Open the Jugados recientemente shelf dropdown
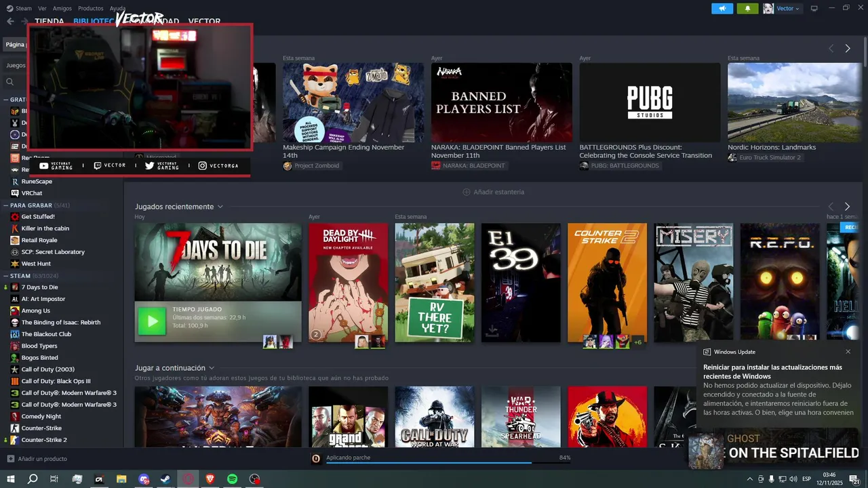This screenshot has height=488, width=868. [x=220, y=207]
